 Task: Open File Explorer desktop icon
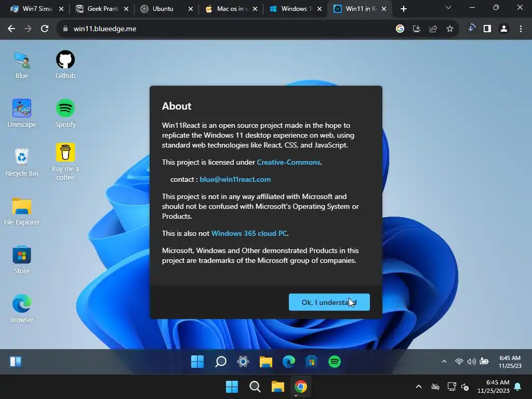pyautogui.click(x=22, y=211)
